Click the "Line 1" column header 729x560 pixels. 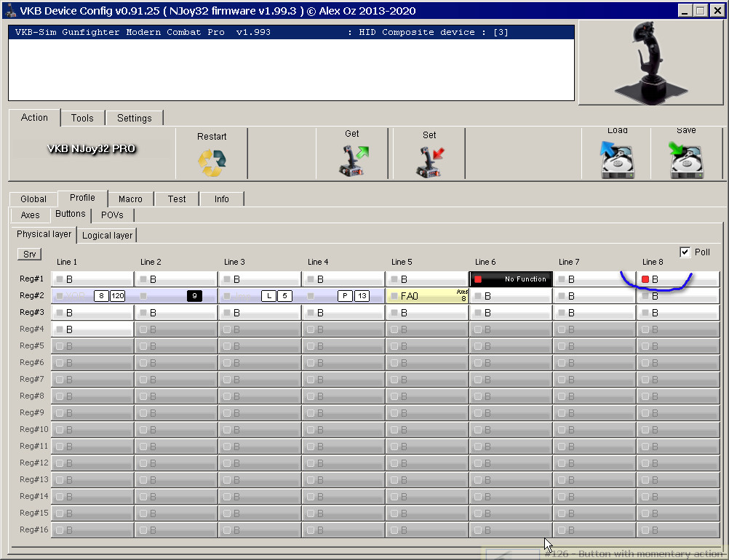pyautogui.click(x=67, y=262)
